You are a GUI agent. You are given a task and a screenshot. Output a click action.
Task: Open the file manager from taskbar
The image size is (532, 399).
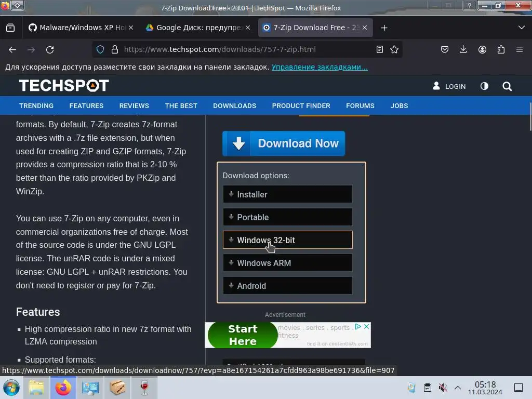click(x=36, y=388)
